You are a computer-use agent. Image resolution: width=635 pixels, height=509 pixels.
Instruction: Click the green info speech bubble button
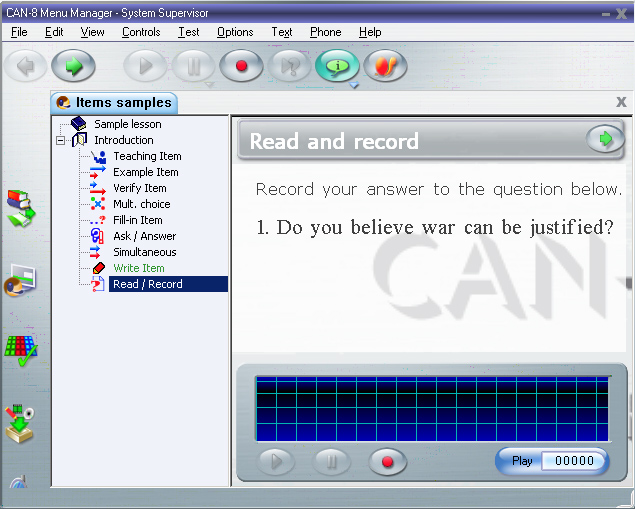click(337, 66)
